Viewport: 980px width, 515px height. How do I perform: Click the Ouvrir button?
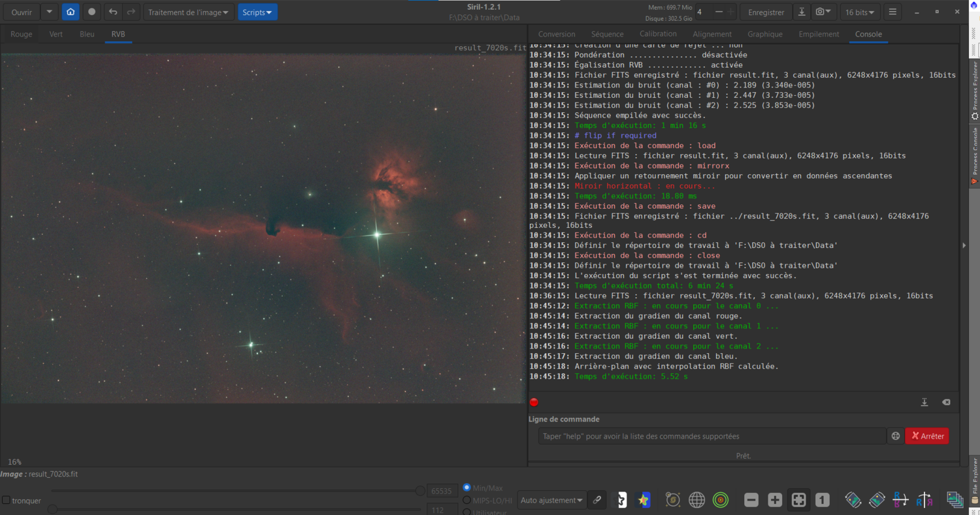(22, 12)
